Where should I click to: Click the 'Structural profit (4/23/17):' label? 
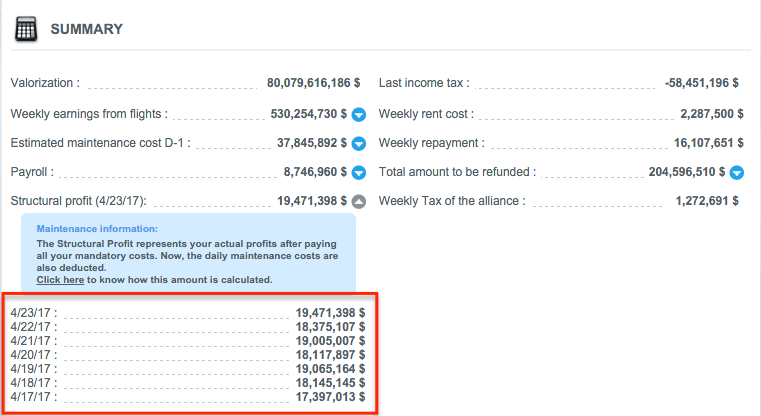pyautogui.click(x=79, y=201)
